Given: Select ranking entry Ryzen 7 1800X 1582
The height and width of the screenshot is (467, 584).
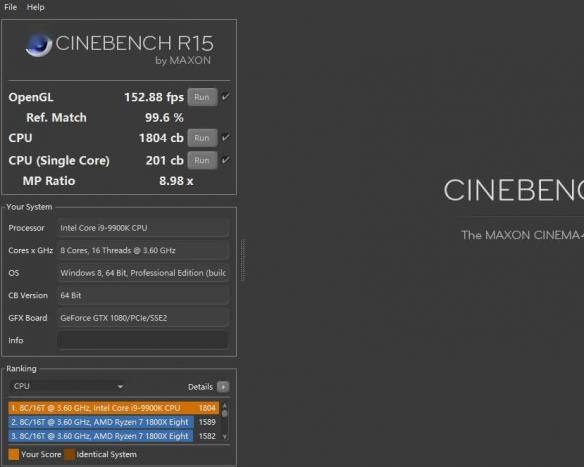Looking at the screenshot, I should [x=114, y=436].
